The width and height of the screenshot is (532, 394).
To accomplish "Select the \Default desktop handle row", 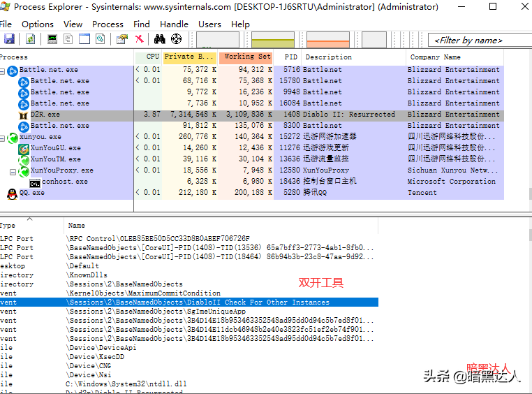I will tap(189, 266).
